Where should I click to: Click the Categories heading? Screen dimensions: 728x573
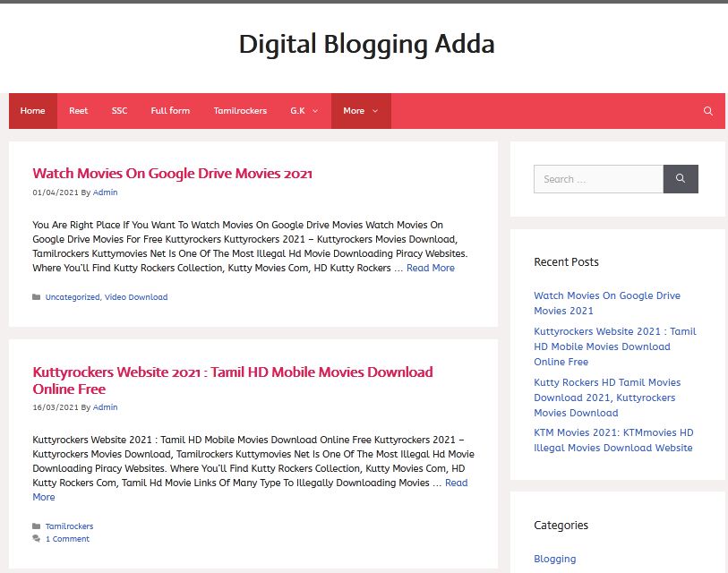click(561, 526)
